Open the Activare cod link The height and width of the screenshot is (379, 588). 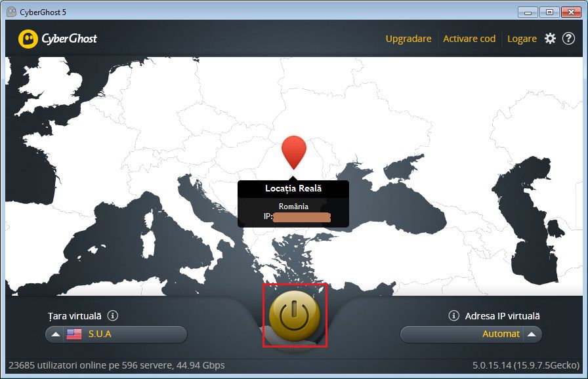pyautogui.click(x=469, y=39)
